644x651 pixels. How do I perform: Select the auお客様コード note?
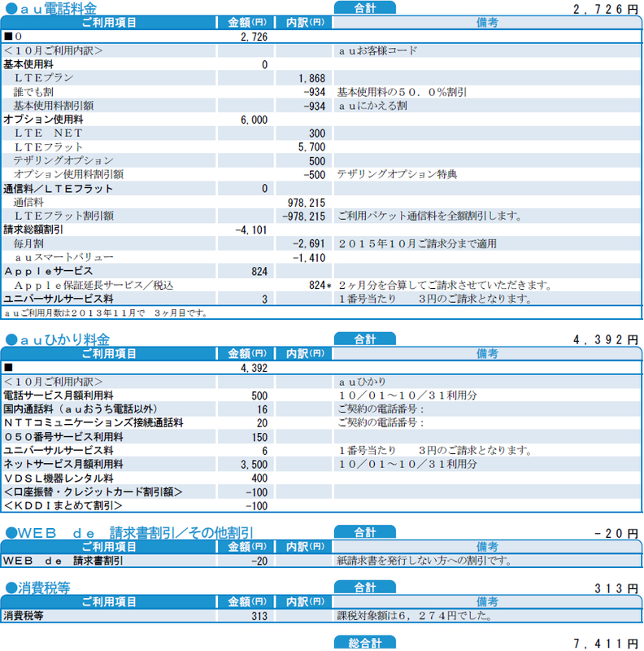pyautogui.click(x=377, y=50)
